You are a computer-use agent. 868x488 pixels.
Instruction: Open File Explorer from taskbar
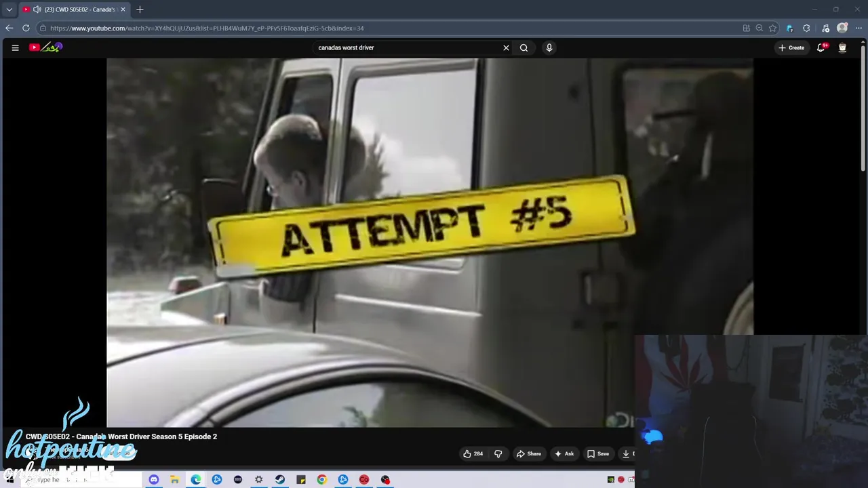(174, 480)
